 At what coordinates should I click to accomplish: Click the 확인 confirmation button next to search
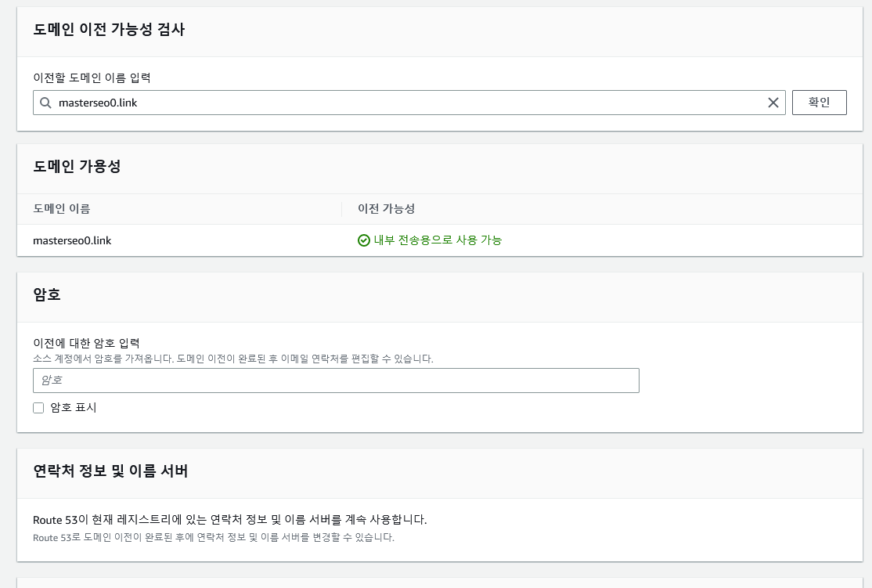819,102
